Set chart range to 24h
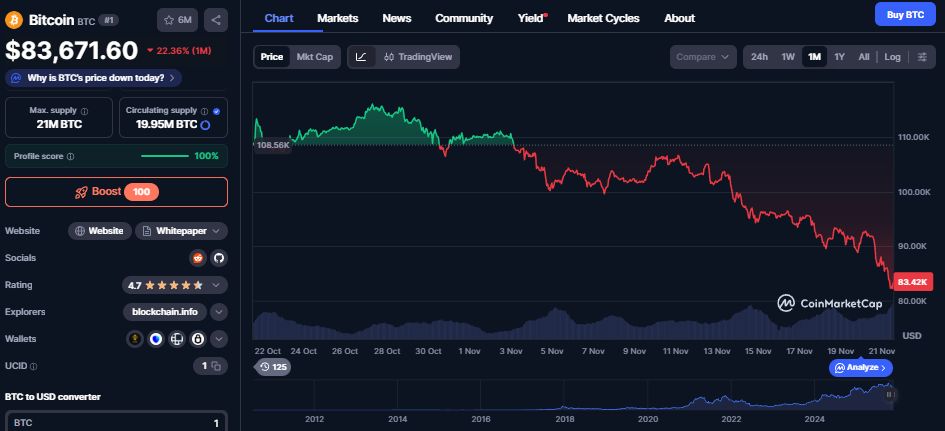Screen dimensions: 945x431 759,57
